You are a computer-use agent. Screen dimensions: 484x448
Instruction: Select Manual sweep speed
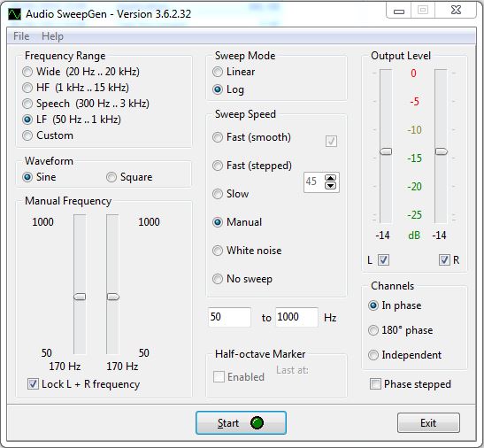point(237,222)
